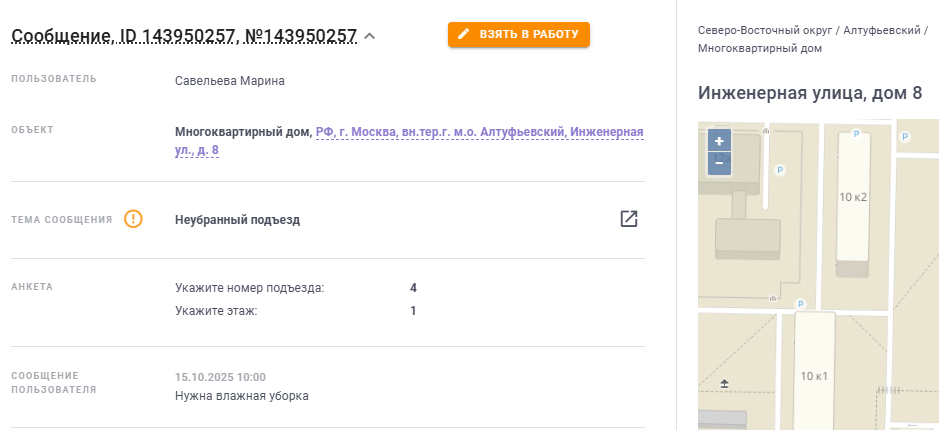939x430 pixels.
Task: Click the 'Нужна влажная уборка' message text
Action: click(x=241, y=396)
